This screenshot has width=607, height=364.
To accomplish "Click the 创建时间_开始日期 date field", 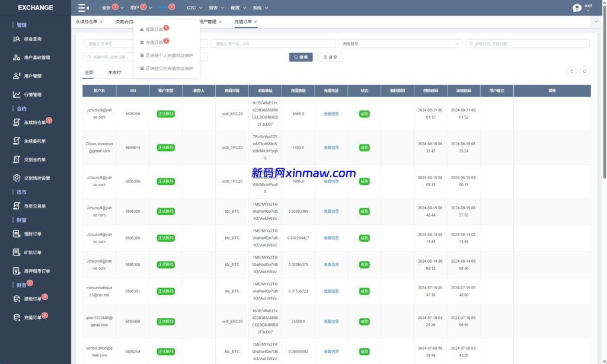I will (528, 44).
